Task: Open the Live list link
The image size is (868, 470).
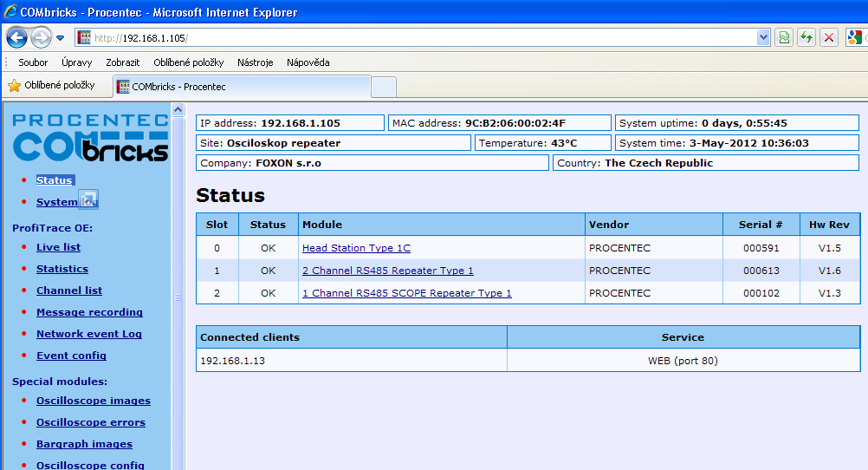Action: pos(58,247)
